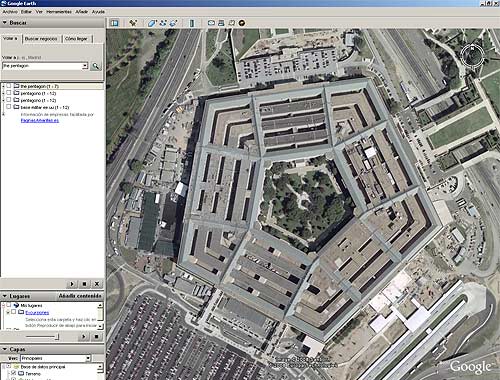Open the Herramientas menu
This screenshot has width=500, height=380.
pyautogui.click(x=59, y=12)
